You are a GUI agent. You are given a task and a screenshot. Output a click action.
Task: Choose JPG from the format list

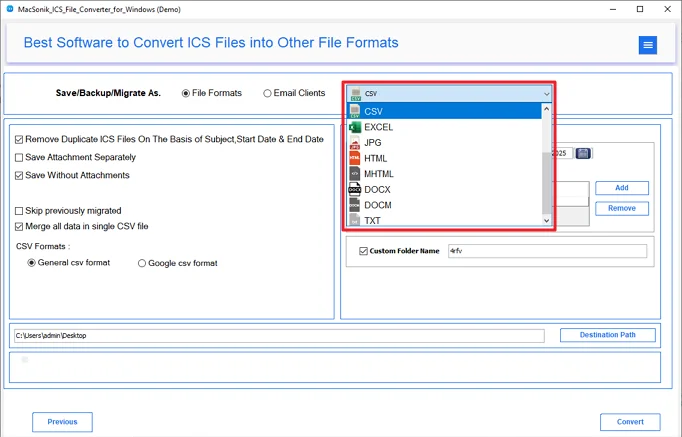tap(444, 143)
